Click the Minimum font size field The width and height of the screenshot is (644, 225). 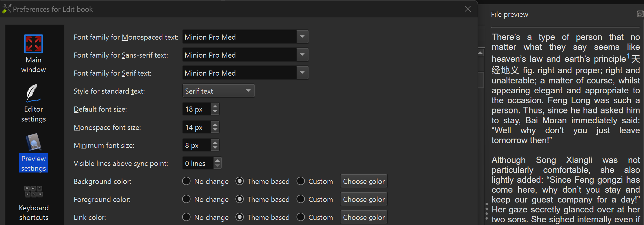tap(196, 145)
